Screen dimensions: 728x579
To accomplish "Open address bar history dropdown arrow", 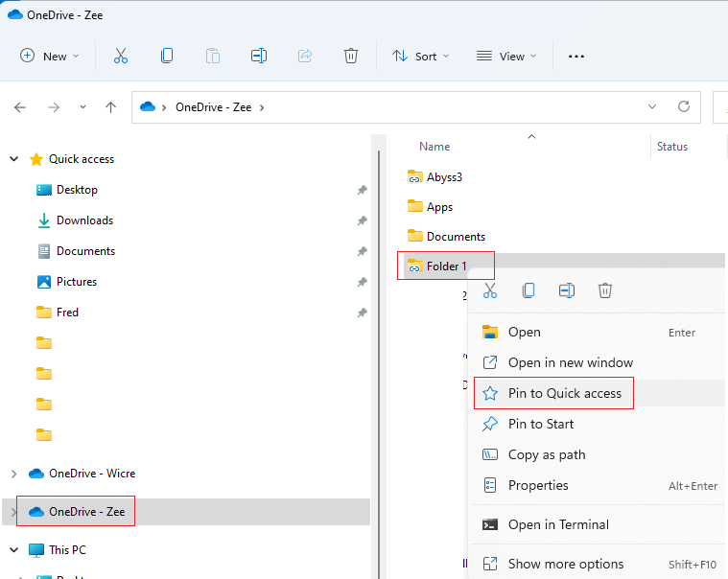I will point(652,106).
